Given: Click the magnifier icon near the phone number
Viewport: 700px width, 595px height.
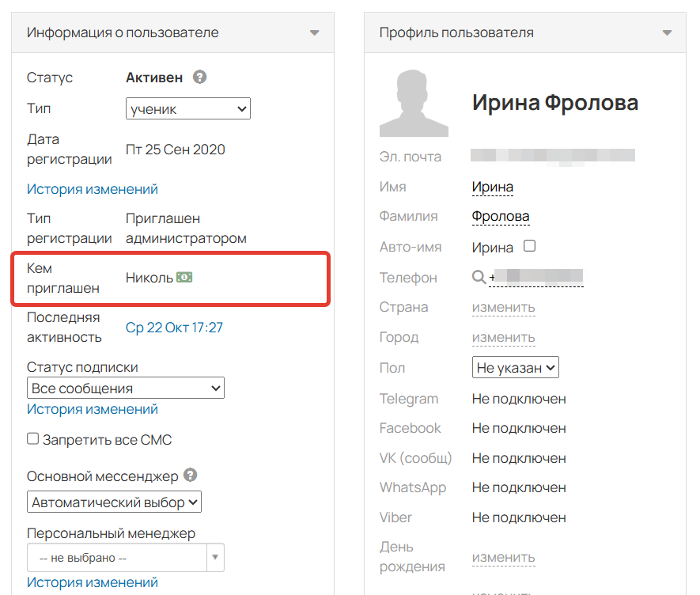Looking at the screenshot, I should click(478, 277).
